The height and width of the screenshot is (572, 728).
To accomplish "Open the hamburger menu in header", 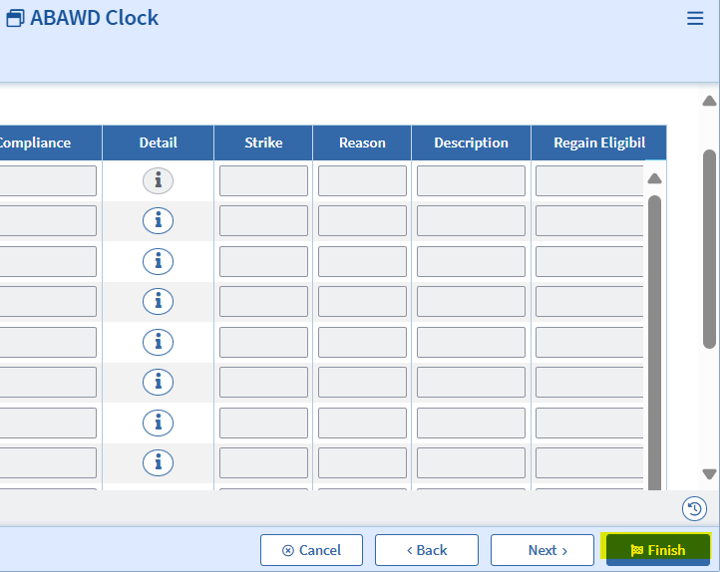I will click(694, 18).
